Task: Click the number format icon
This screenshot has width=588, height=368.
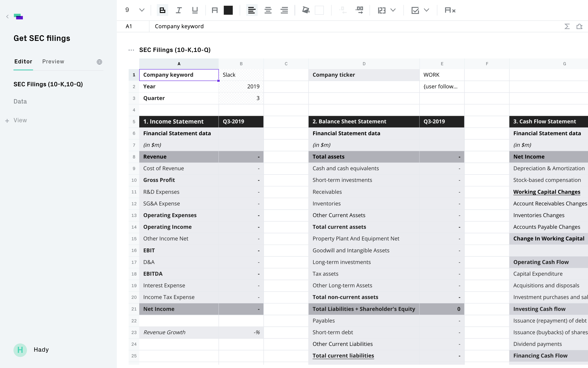Action: [x=381, y=10]
